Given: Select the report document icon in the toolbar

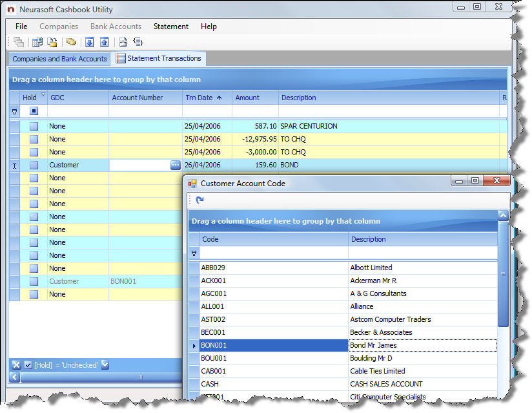Looking at the screenshot, I should point(122,41).
